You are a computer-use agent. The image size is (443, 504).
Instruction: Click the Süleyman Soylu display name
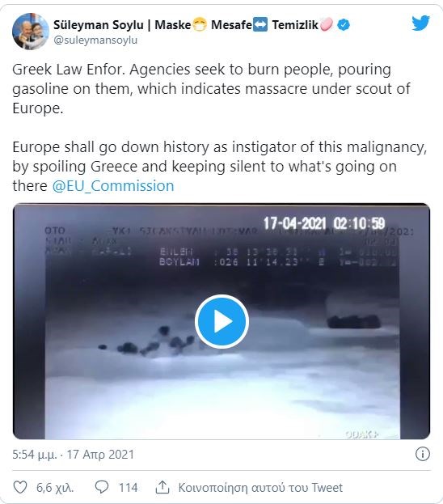(99, 25)
